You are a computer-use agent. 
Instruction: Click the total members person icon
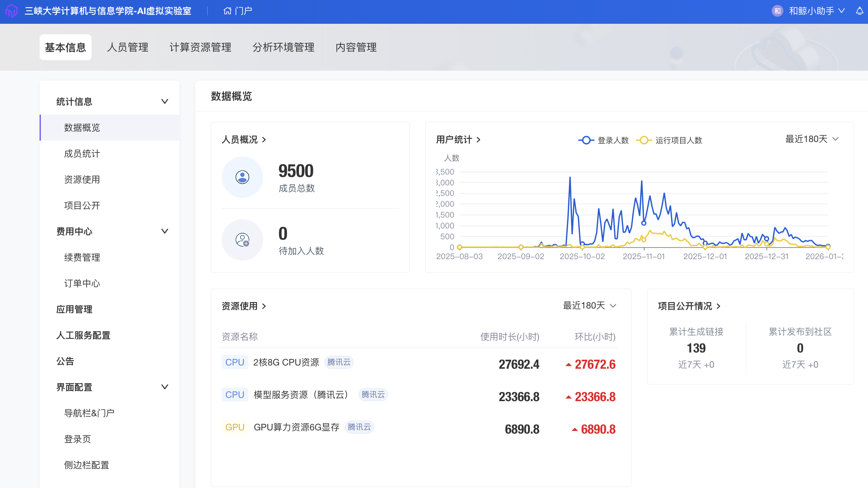click(242, 177)
